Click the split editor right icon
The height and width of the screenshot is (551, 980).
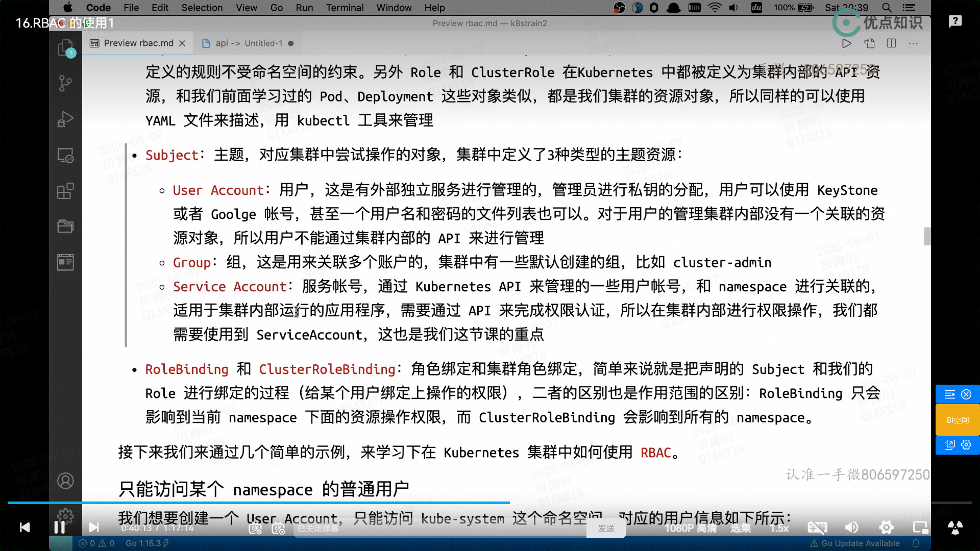(891, 43)
